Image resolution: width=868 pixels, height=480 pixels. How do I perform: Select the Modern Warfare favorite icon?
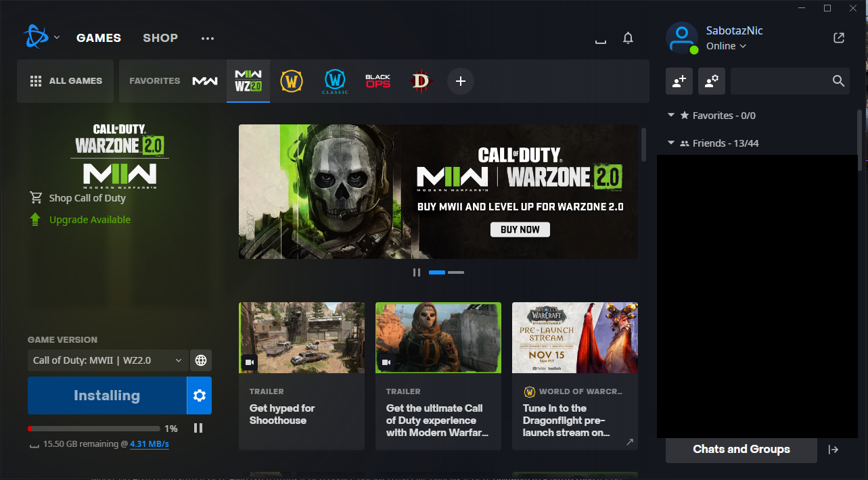coord(205,81)
